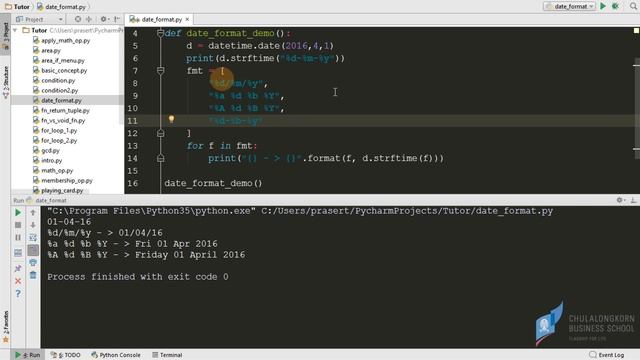Open Run panel help question mark
Viewport: 640px width, 360px height.
click(x=18, y=293)
